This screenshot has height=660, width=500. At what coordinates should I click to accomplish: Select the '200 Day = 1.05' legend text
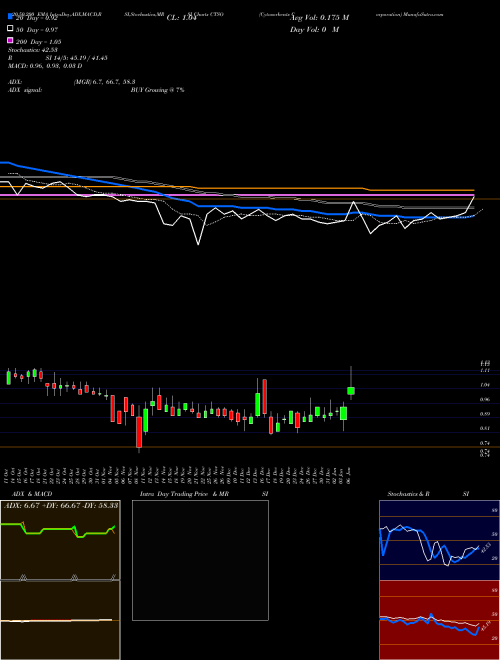point(39,42)
